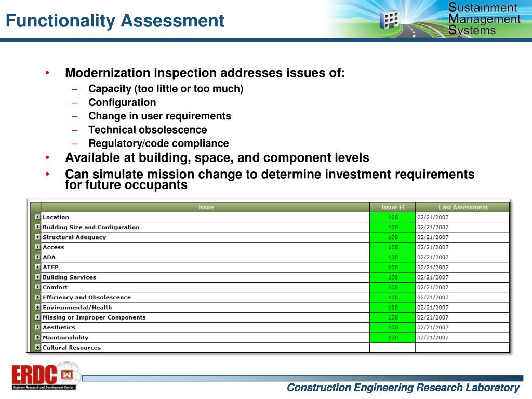Screen dimensions: 532x399
Task: Click the 02/21/2007 date for Location
Action: 433,217
